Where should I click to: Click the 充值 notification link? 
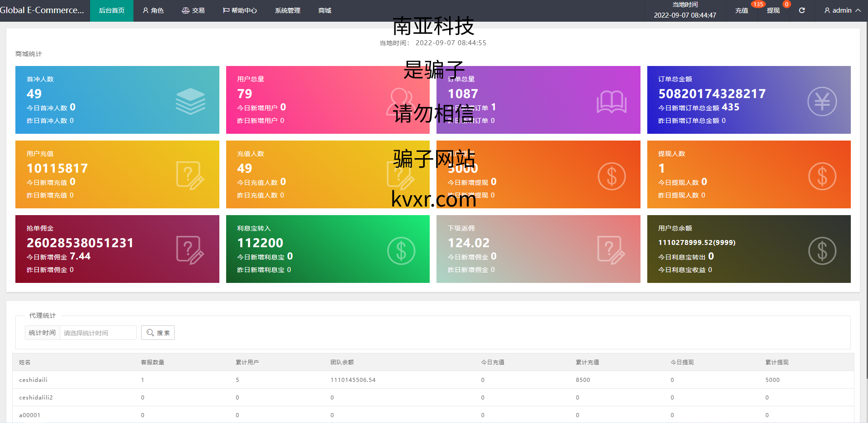[742, 10]
